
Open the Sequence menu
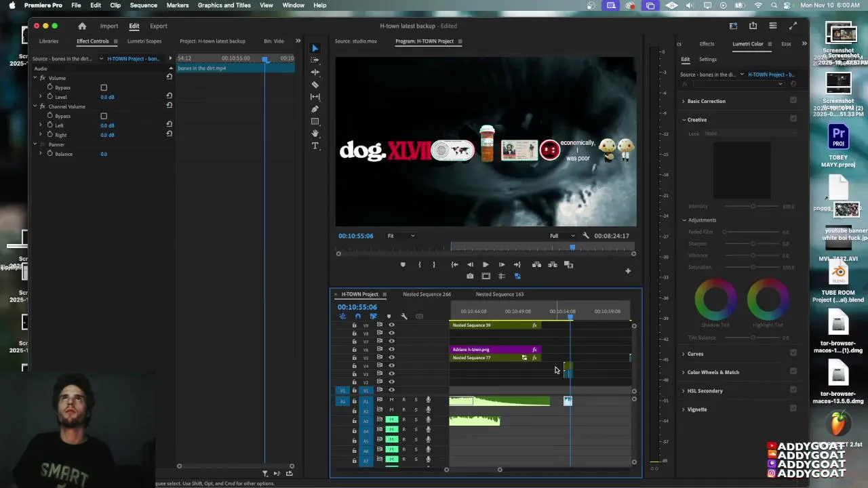pyautogui.click(x=143, y=5)
